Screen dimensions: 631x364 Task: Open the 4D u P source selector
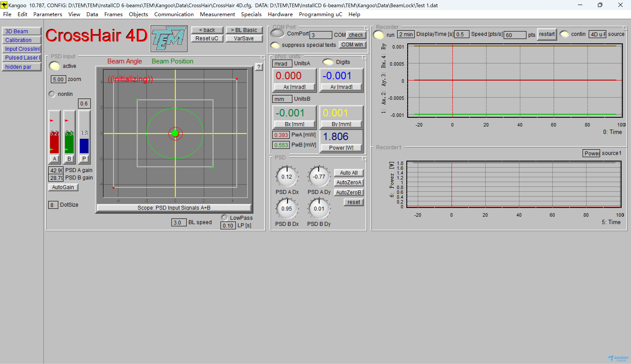point(597,34)
